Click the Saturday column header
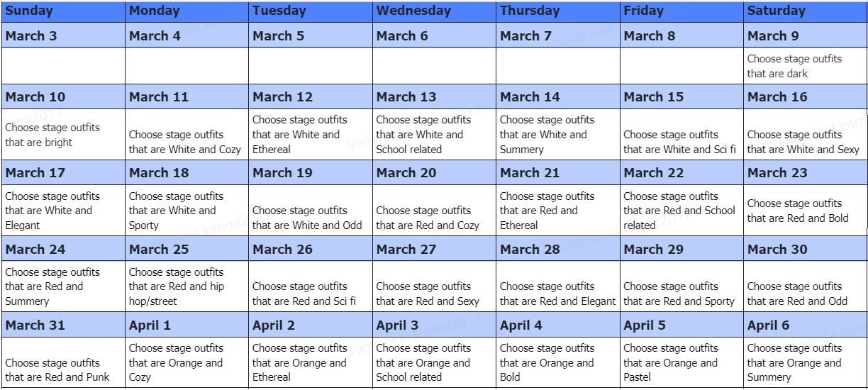The image size is (868, 390). 805,11
